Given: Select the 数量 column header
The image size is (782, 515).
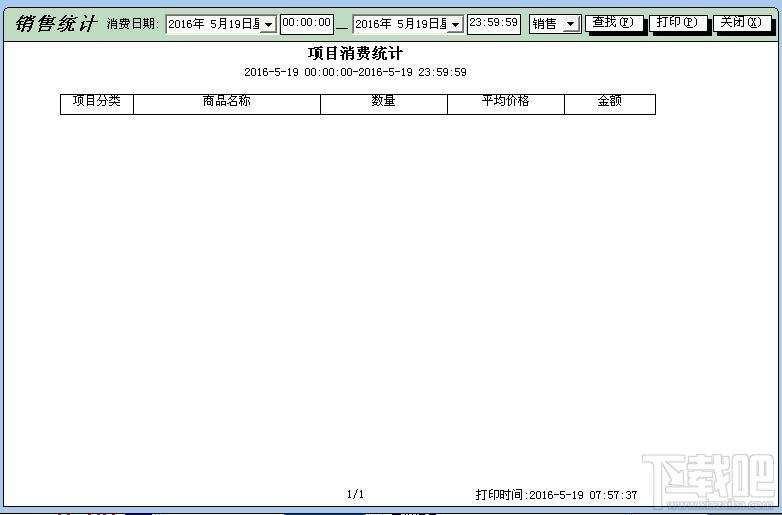Looking at the screenshot, I should [x=384, y=103].
